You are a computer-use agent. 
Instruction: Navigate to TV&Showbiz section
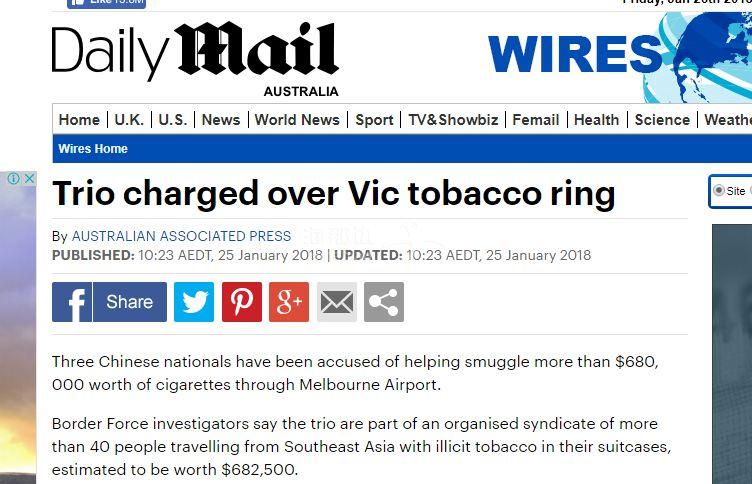pos(453,119)
